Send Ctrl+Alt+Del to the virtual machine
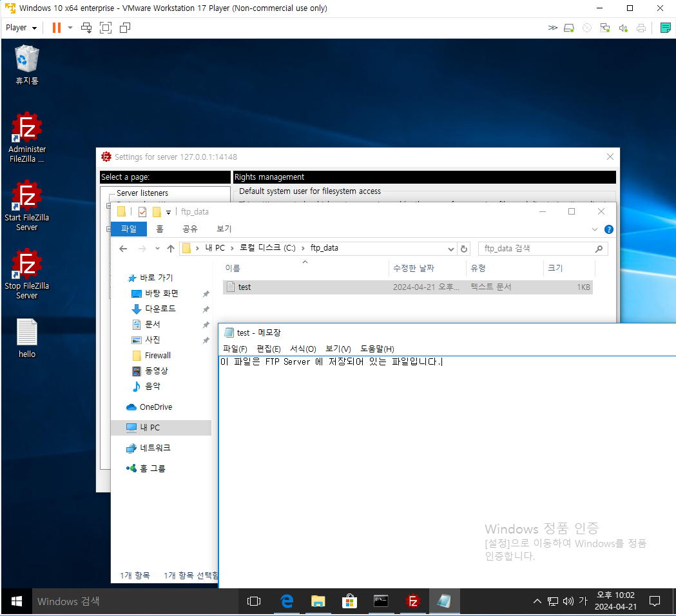 [x=86, y=28]
